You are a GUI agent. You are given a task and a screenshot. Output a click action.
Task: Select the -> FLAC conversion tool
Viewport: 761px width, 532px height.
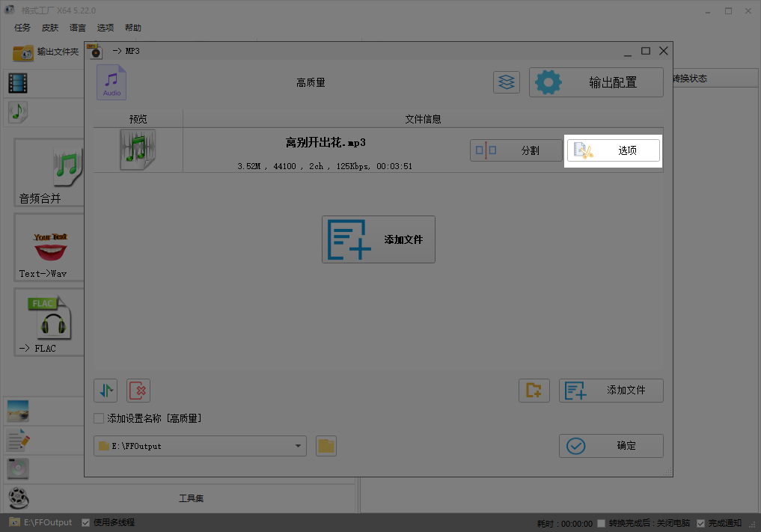pyautogui.click(x=49, y=322)
